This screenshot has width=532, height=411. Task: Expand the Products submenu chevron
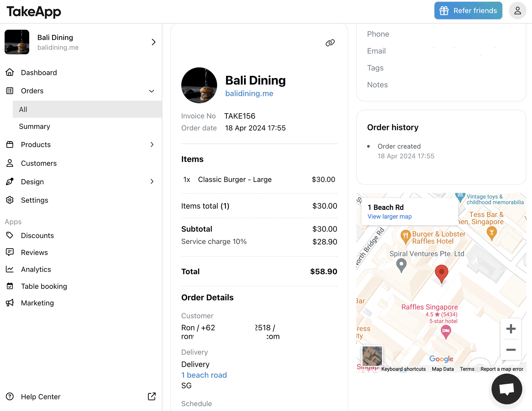point(152,144)
